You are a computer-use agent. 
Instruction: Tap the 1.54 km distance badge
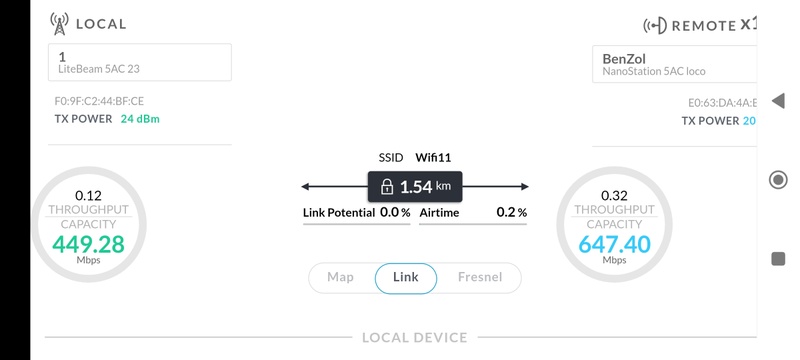click(415, 187)
